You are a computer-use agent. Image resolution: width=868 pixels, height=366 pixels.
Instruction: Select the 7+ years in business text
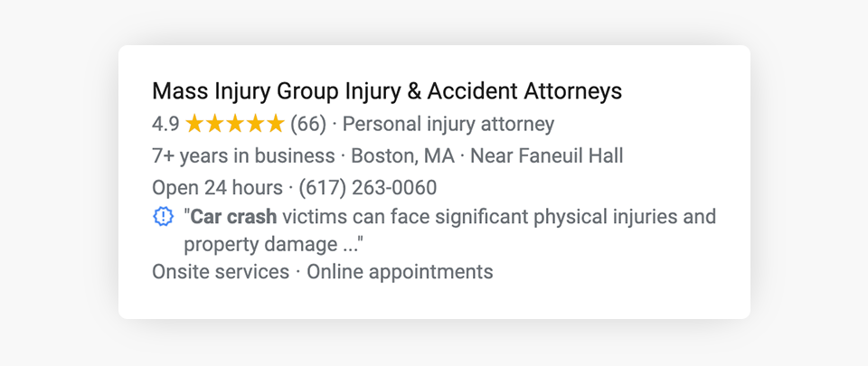(243, 155)
